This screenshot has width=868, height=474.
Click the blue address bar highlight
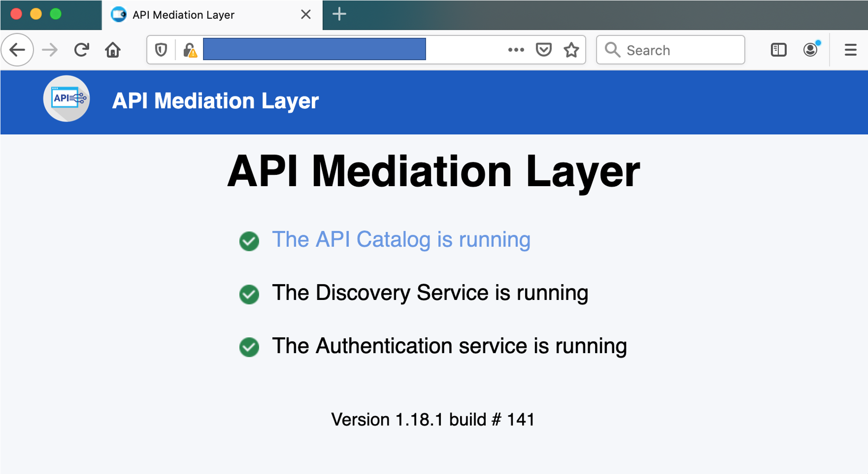(315, 49)
